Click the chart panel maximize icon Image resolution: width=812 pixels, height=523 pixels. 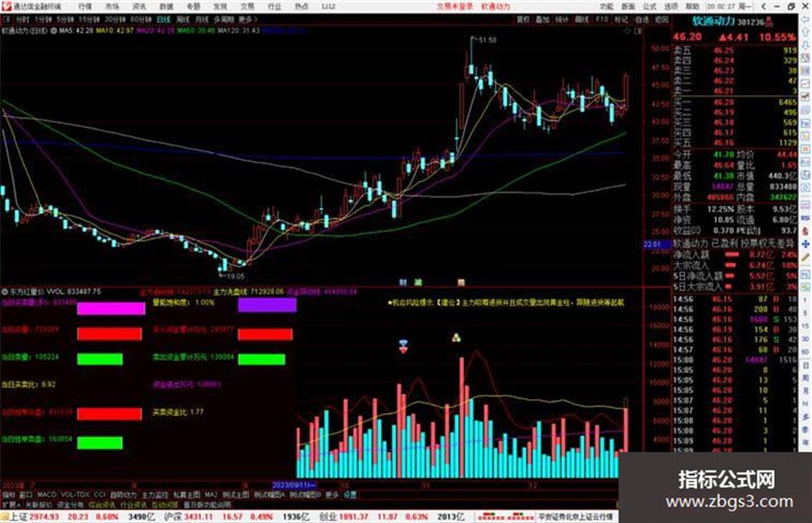pyautogui.click(x=638, y=31)
